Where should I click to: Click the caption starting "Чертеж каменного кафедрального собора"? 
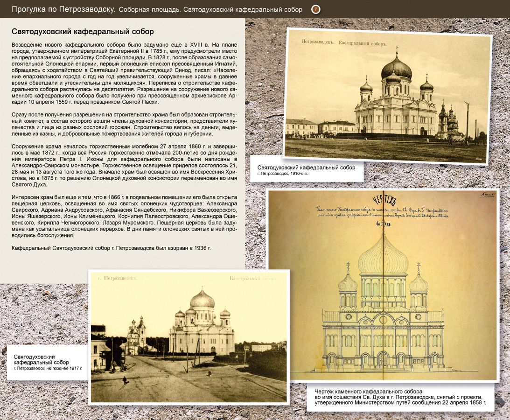(400, 397)
